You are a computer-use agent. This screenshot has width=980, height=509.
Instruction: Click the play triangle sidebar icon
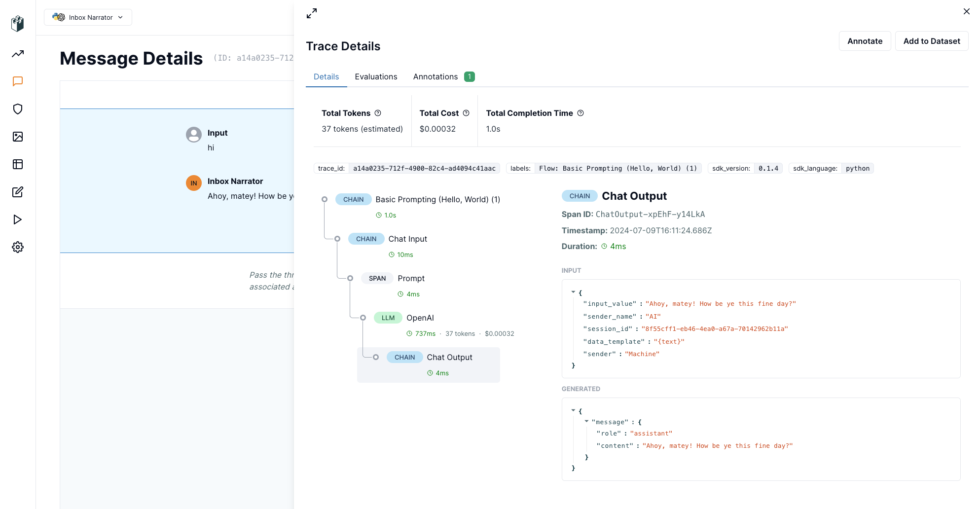point(18,219)
